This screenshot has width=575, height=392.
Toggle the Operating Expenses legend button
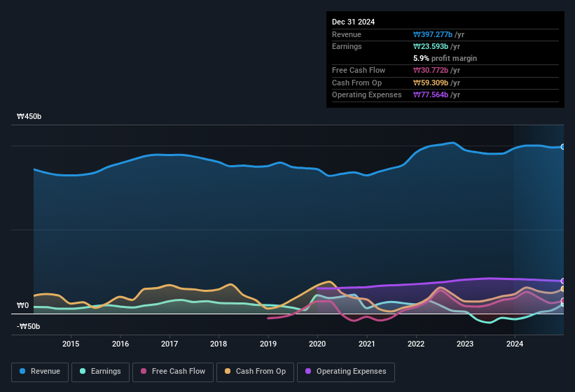coord(345,372)
